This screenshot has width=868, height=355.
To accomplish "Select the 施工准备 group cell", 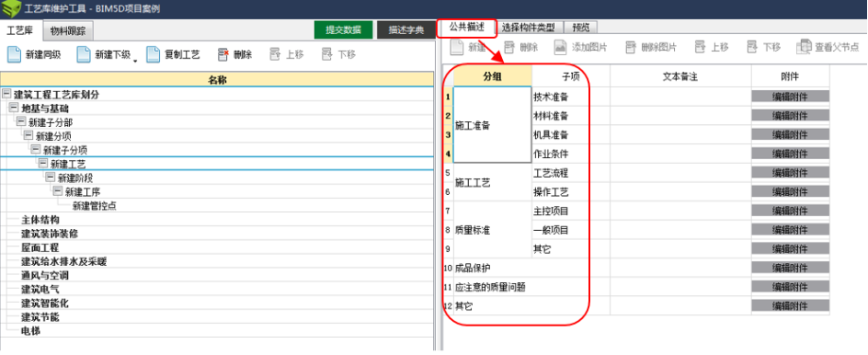I will point(492,125).
